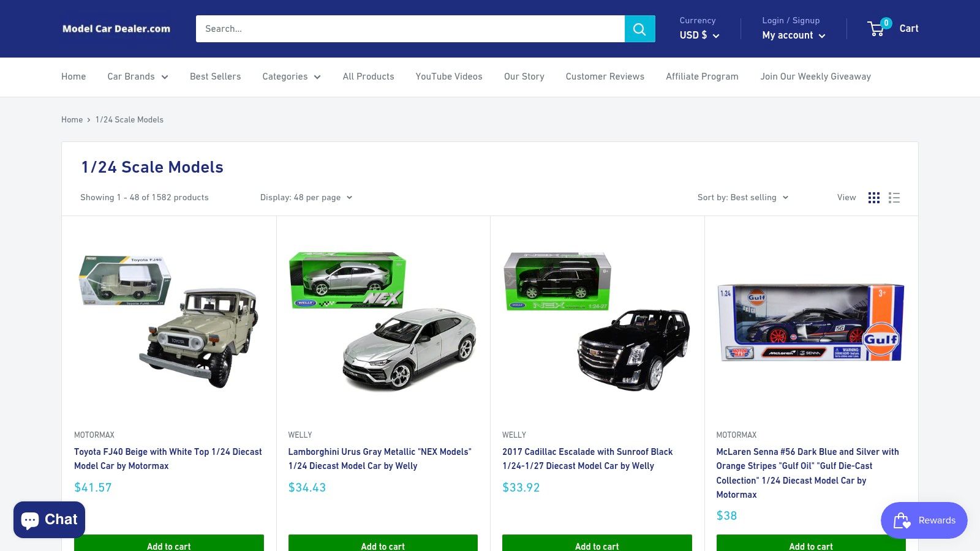Click 1/24 Scale Models breadcrumb

(x=129, y=119)
